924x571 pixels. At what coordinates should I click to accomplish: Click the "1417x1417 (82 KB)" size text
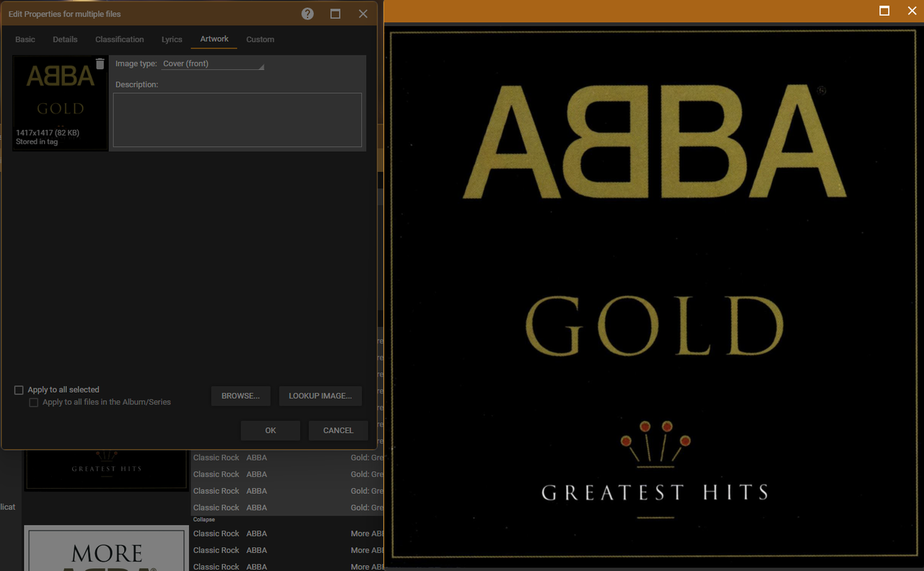48,133
